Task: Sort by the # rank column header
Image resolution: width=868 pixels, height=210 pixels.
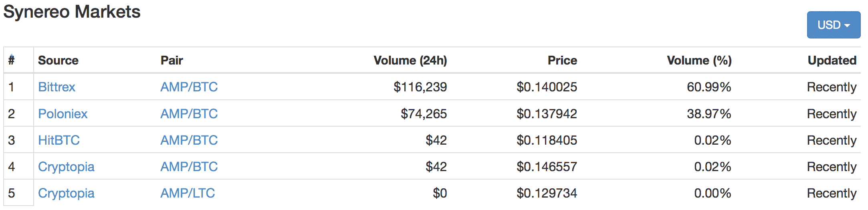Action: tap(12, 60)
